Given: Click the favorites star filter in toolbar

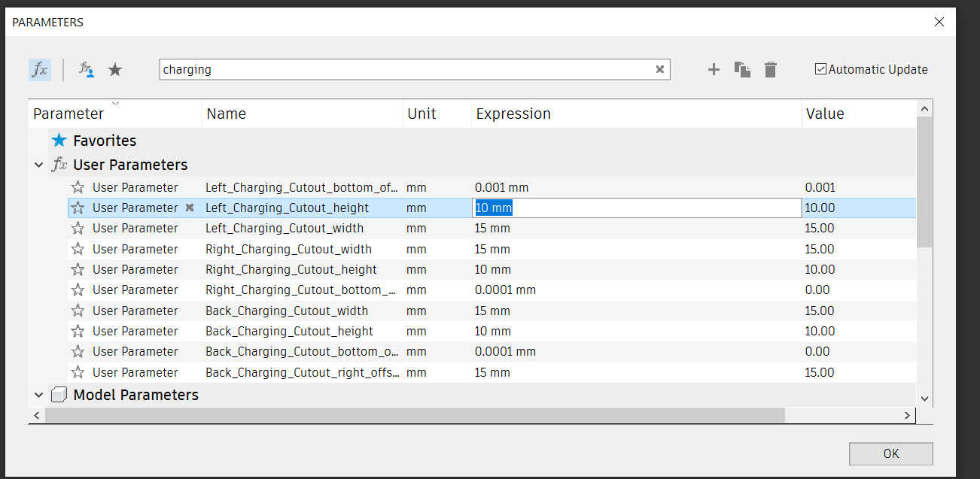Looking at the screenshot, I should (115, 70).
